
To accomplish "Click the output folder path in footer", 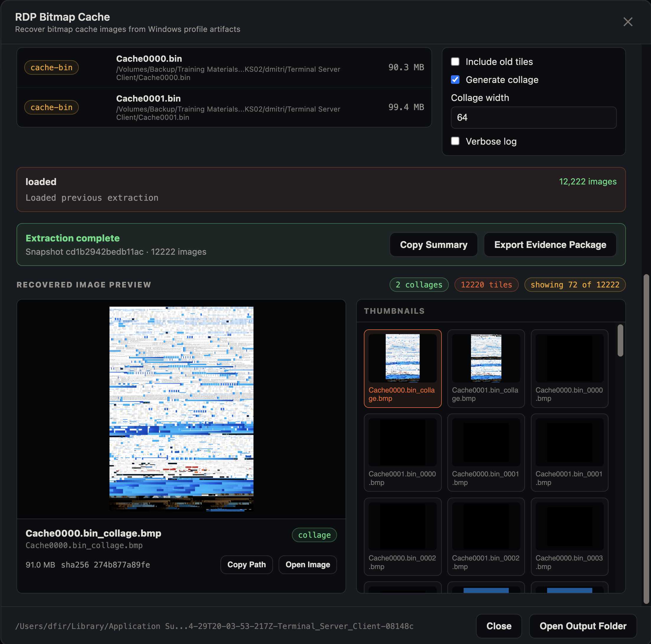I will pyautogui.click(x=214, y=626).
